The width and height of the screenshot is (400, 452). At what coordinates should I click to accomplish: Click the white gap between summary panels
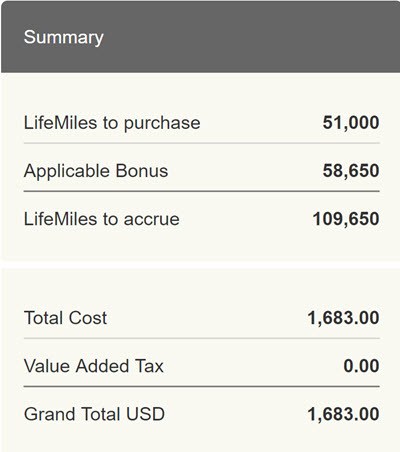point(201,265)
